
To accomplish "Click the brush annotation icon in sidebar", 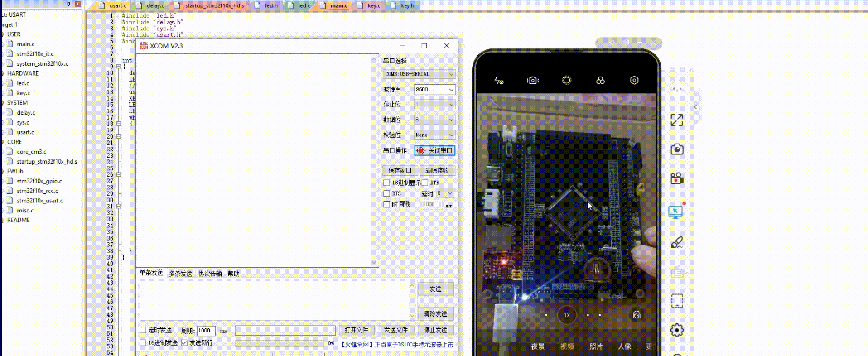I will [x=677, y=242].
